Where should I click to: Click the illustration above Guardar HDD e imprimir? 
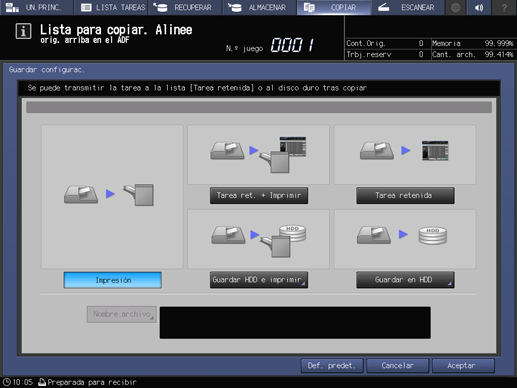click(x=258, y=239)
